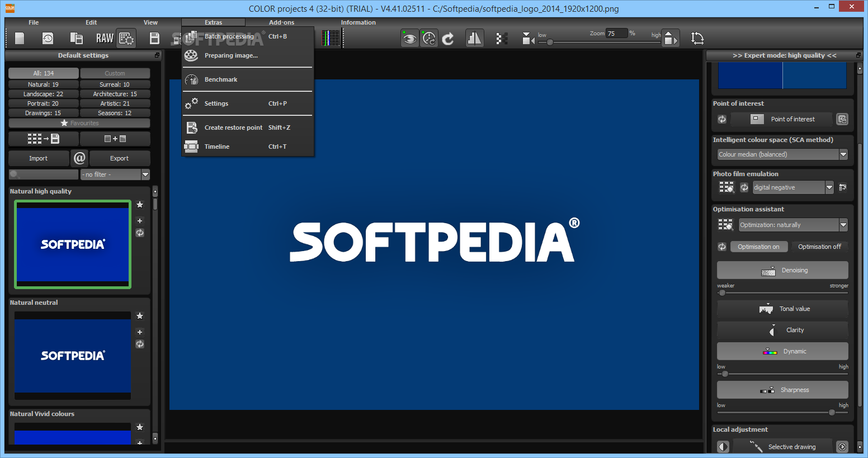Undock the Default settings panel
The height and width of the screenshot is (458, 868).
click(157, 55)
